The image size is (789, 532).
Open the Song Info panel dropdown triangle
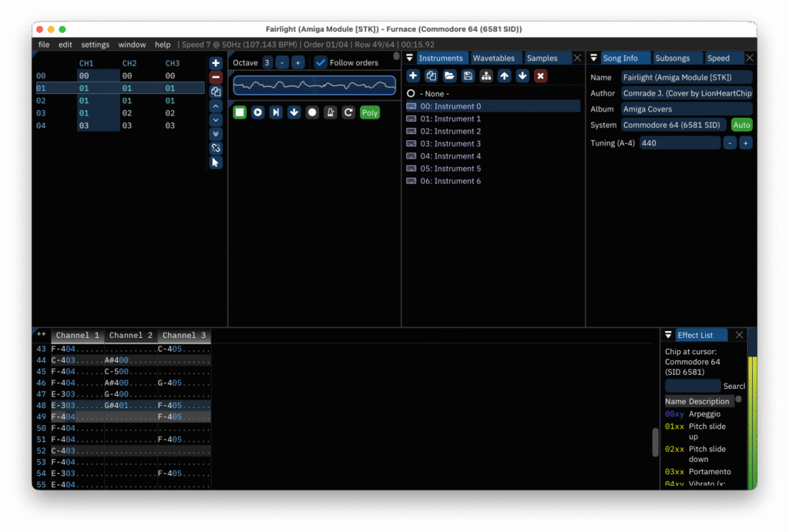593,58
